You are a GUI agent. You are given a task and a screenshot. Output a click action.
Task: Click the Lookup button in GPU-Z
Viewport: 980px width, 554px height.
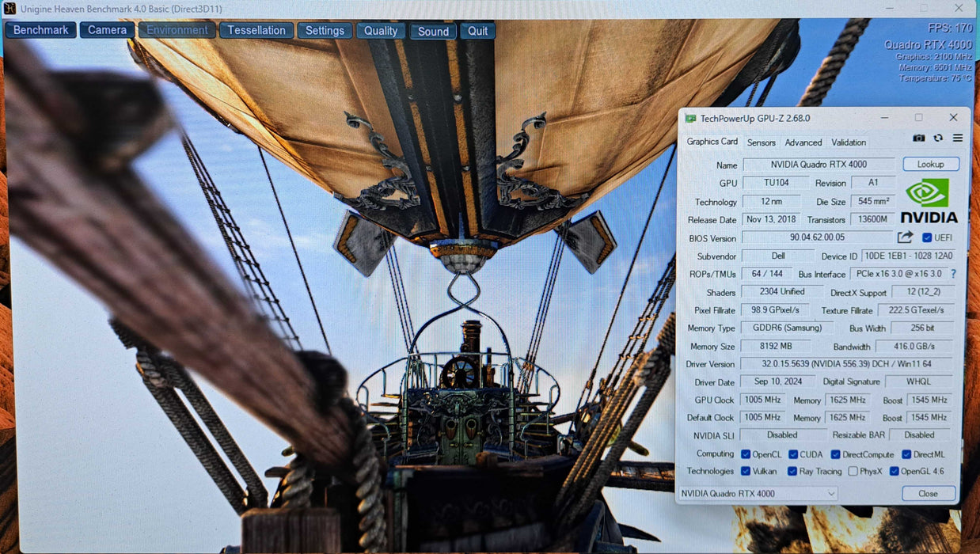tap(931, 164)
